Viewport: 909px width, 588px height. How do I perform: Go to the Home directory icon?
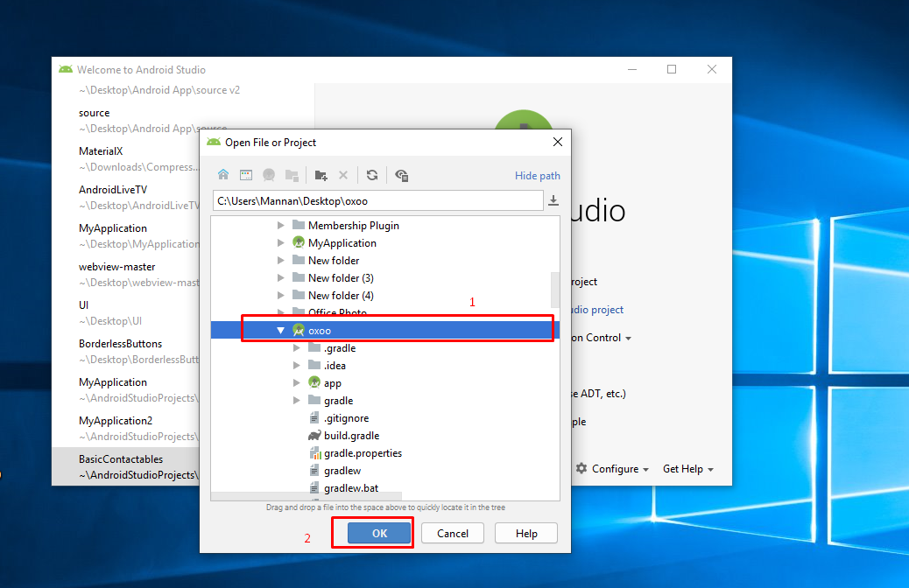pos(223,175)
